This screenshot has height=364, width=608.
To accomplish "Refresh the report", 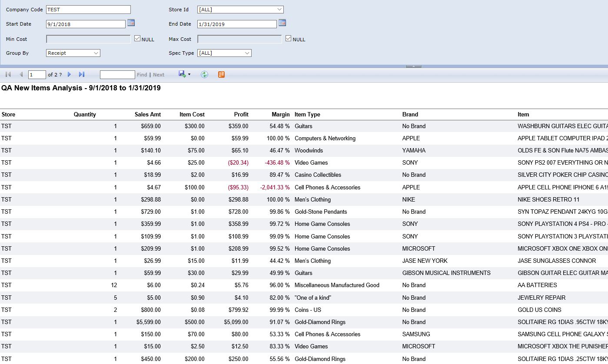I will (204, 75).
